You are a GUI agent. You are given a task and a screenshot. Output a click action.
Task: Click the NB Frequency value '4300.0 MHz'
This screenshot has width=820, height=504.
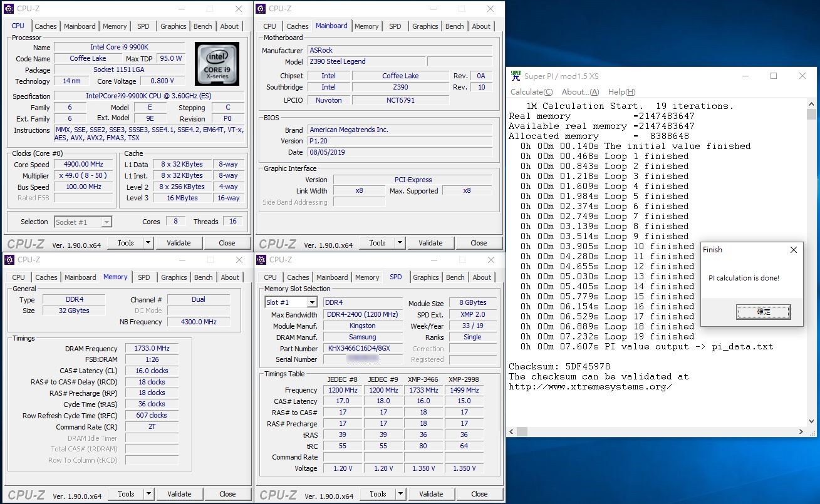pos(199,322)
